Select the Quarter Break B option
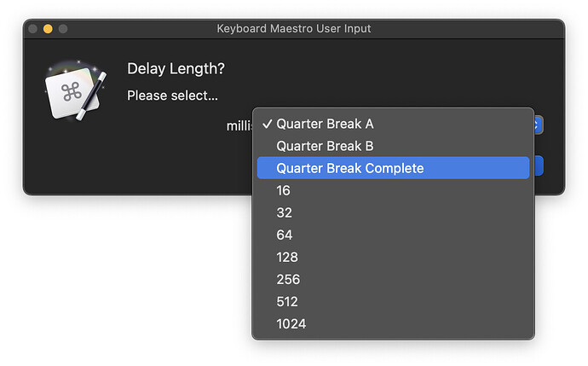Screen dimensions: 588x366 tap(325, 146)
